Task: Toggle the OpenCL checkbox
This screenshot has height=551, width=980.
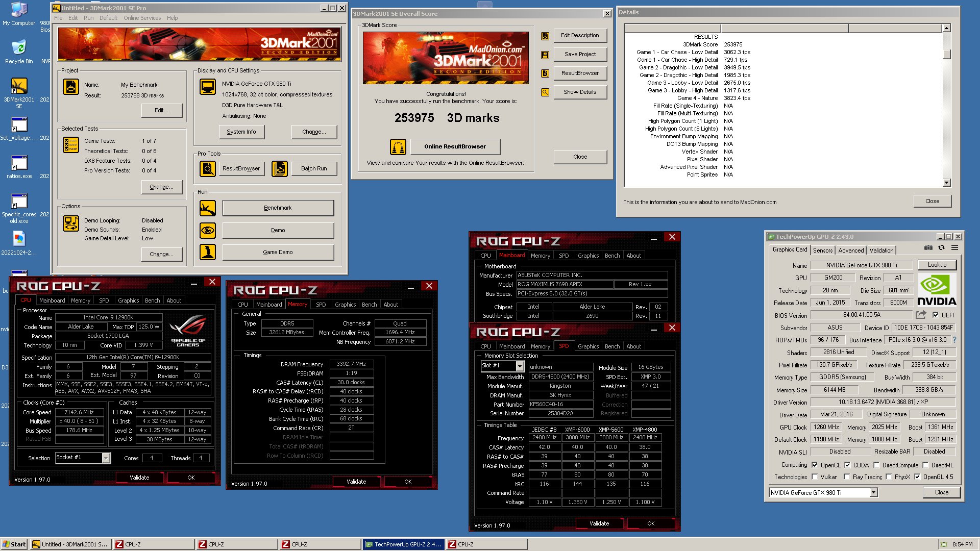Action: click(815, 465)
